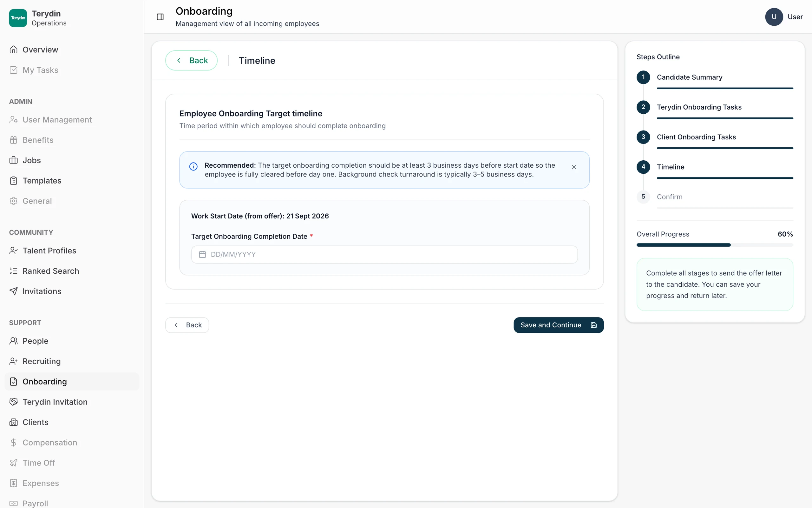Dismiss the Recommended info banner
Screen dimensions: 812x508
pos(574,167)
